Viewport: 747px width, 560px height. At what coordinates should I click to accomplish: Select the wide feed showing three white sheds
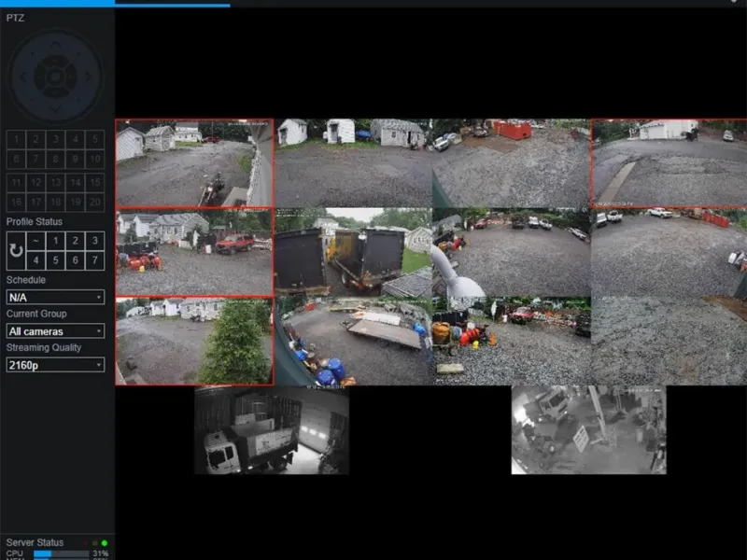click(x=354, y=162)
